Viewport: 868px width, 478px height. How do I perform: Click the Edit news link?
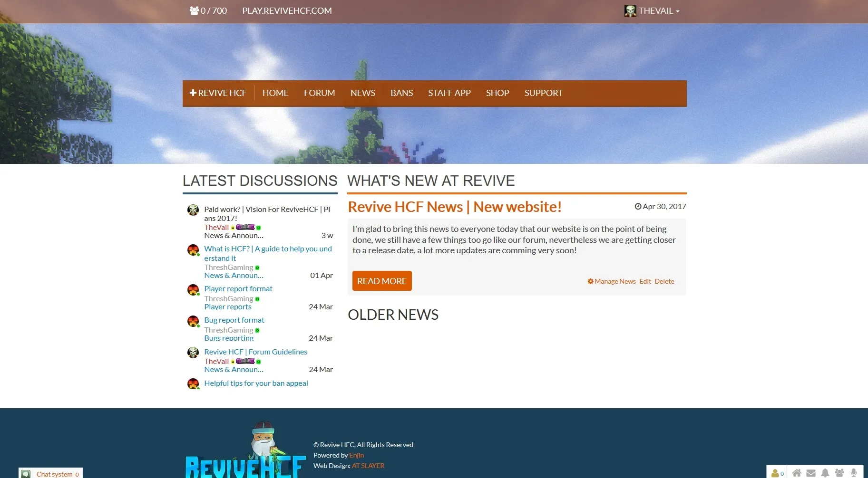(645, 281)
